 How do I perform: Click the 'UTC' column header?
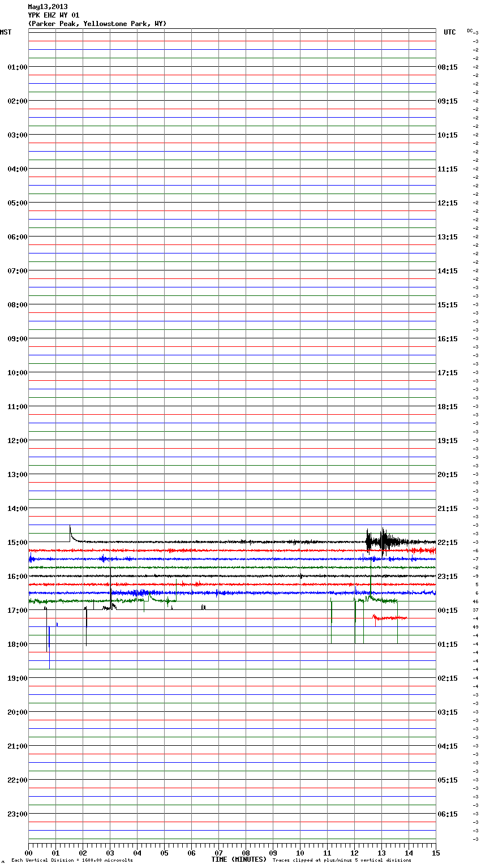point(449,32)
